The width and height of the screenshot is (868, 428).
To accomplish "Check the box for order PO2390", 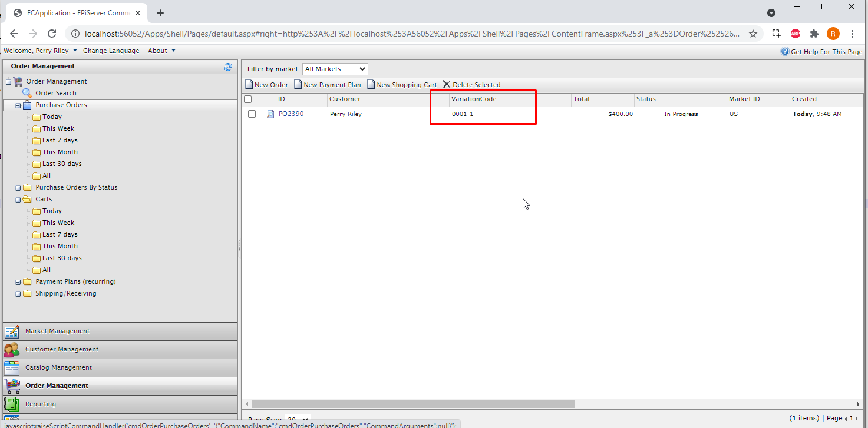I will tap(252, 114).
